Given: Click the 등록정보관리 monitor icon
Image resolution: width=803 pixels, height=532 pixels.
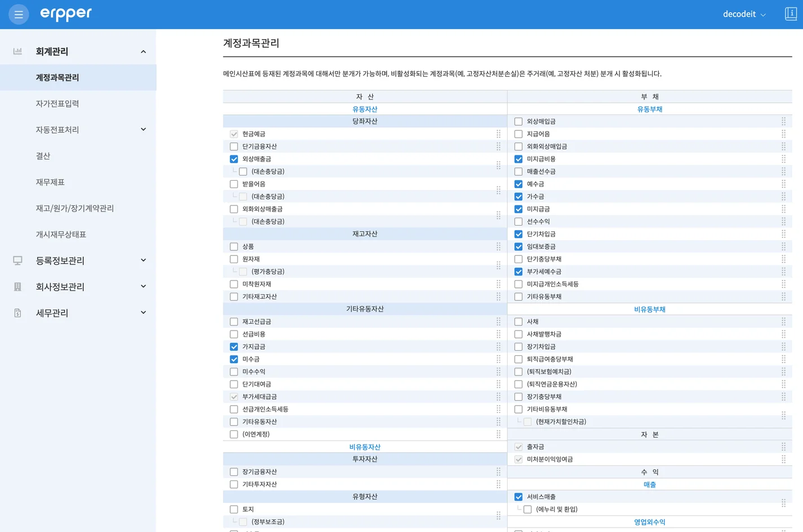Looking at the screenshot, I should click(x=17, y=260).
